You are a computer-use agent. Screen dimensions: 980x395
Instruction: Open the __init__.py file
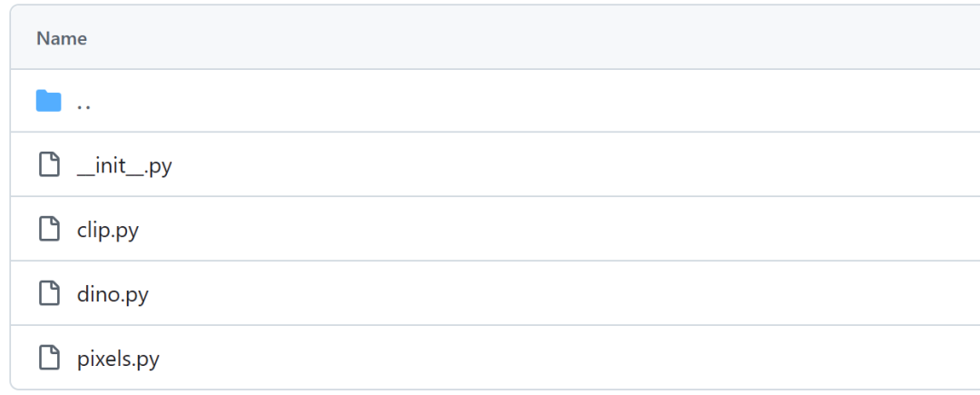(x=124, y=166)
